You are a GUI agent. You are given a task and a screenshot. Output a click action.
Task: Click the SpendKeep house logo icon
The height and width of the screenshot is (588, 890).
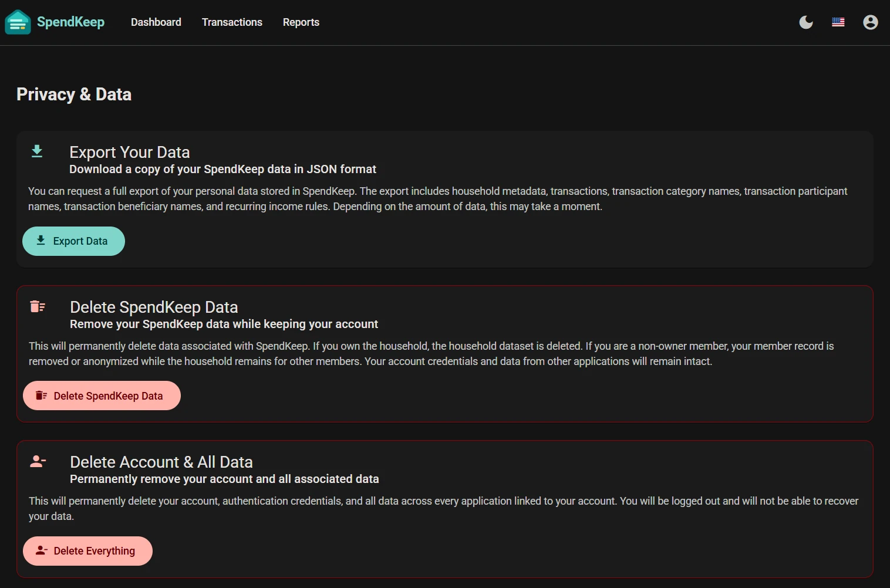coord(18,22)
